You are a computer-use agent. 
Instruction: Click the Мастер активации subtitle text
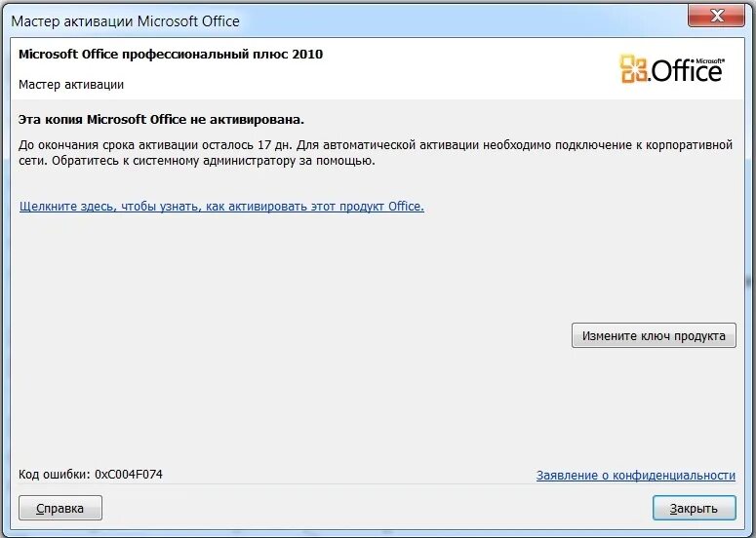click(71, 84)
